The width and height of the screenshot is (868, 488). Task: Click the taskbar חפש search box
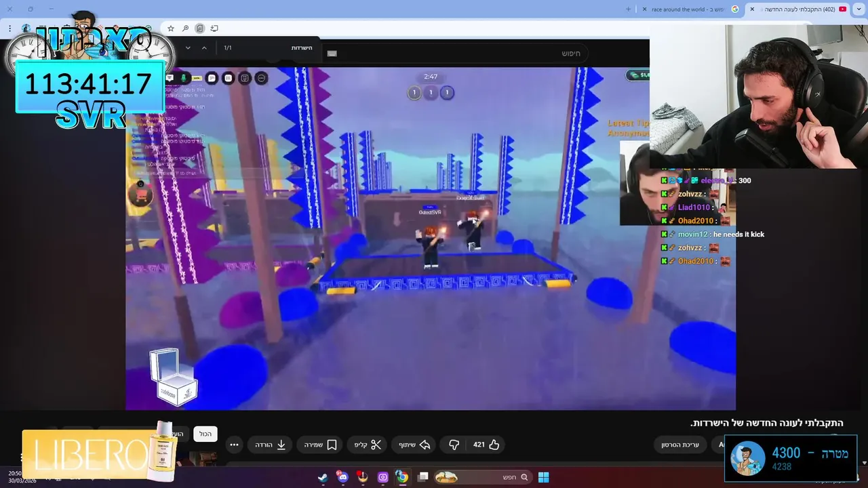[x=481, y=477]
